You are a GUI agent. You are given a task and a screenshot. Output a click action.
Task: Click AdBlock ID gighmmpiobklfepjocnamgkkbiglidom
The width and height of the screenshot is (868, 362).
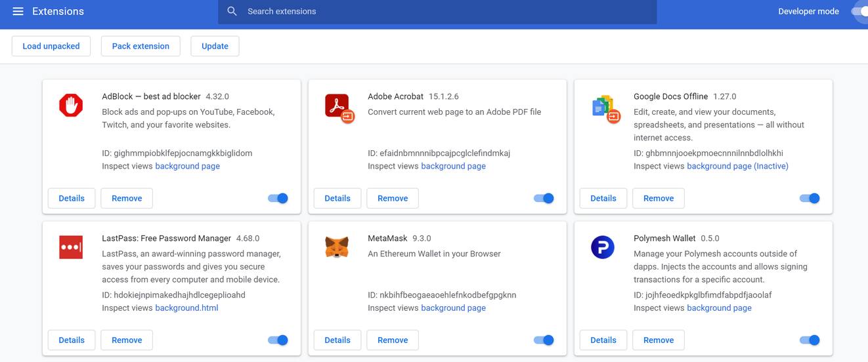click(177, 153)
